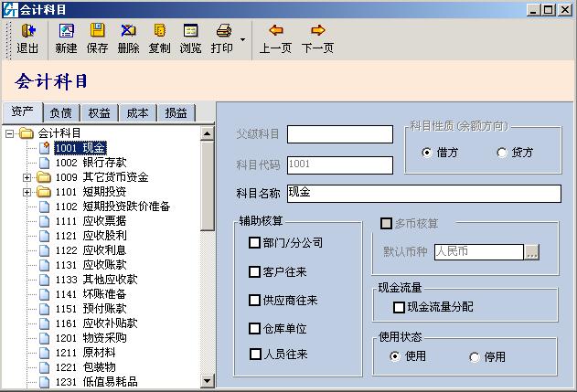Click the 会计科目 root folder icon
Image resolution: width=577 pixels, height=392 pixels.
pos(27,133)
